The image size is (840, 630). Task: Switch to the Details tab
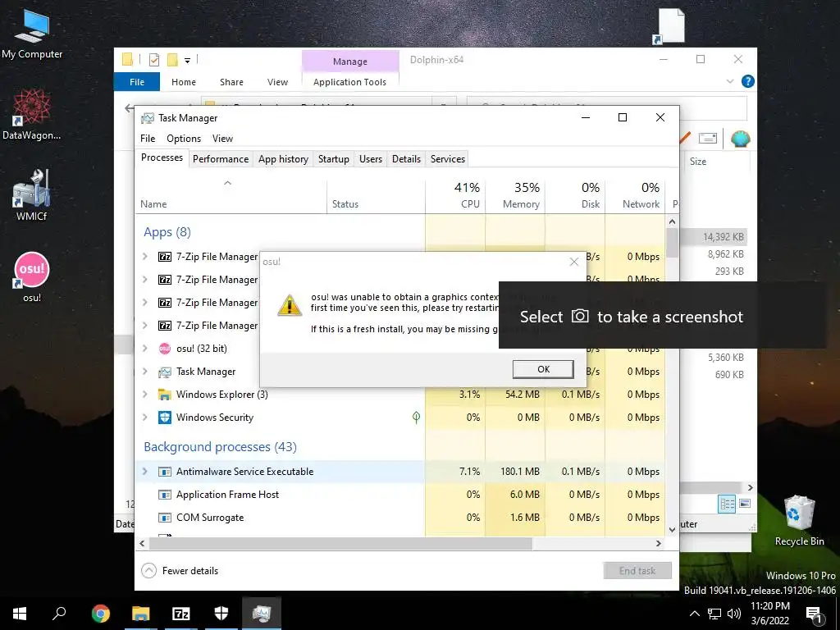point(406,159)
